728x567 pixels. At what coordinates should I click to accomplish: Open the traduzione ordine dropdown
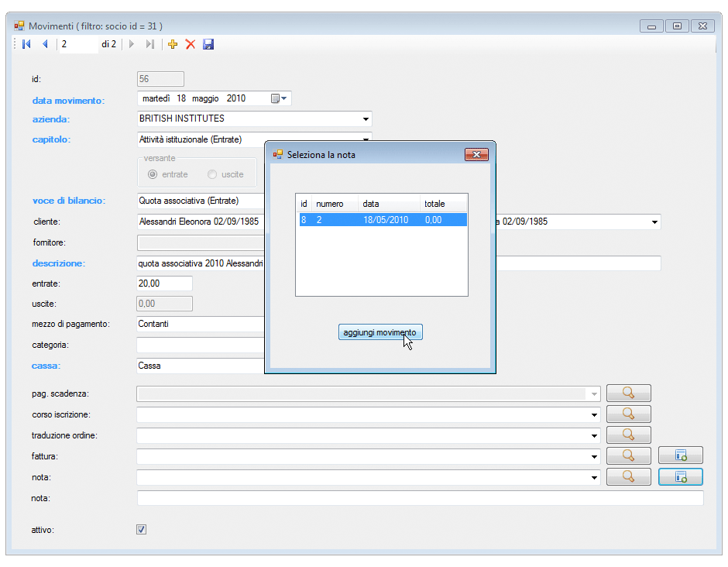[594, 435]
